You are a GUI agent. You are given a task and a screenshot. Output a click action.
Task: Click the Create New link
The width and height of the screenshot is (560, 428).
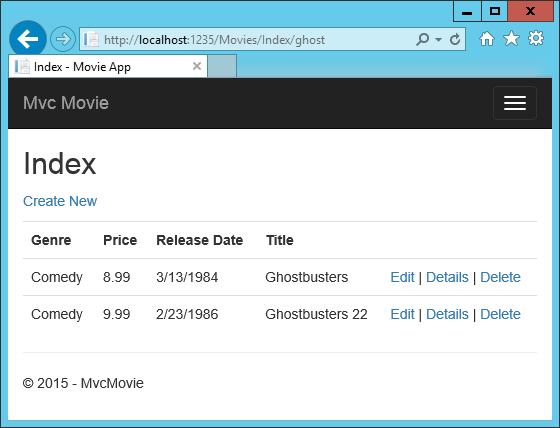[x=60, y=201]
